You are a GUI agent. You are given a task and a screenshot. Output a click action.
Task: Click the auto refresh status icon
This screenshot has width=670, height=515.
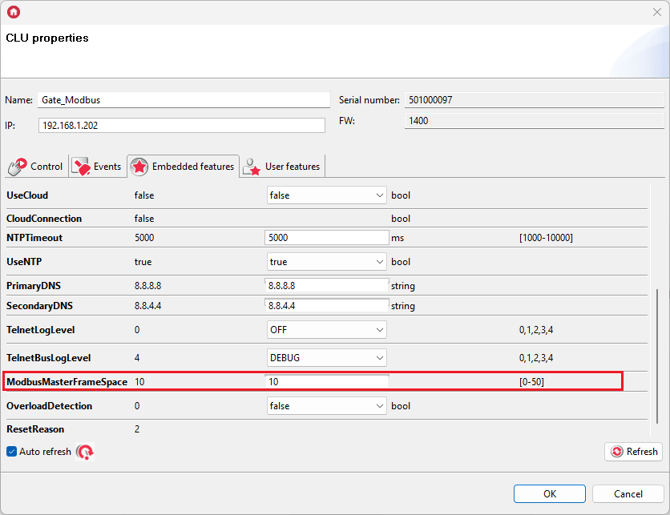click(x=85, y=452)
